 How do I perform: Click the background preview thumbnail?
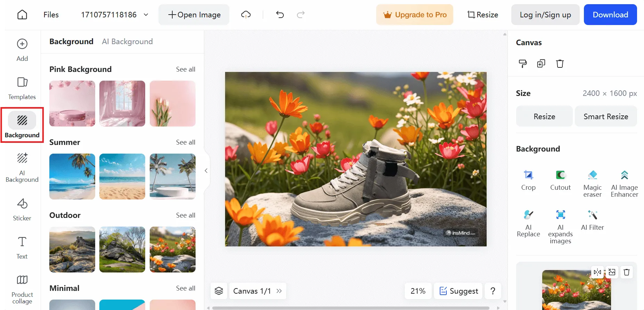pyautogui.click(x=577, y=291)
